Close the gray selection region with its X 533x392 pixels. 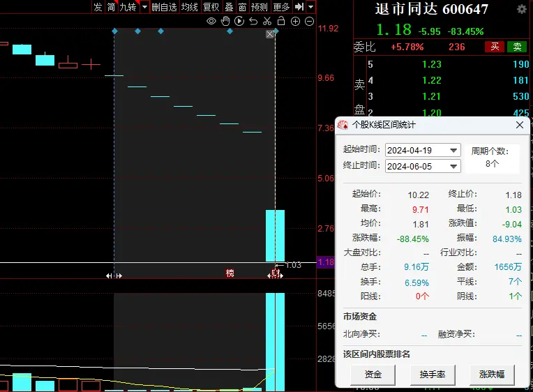(270, 34)
